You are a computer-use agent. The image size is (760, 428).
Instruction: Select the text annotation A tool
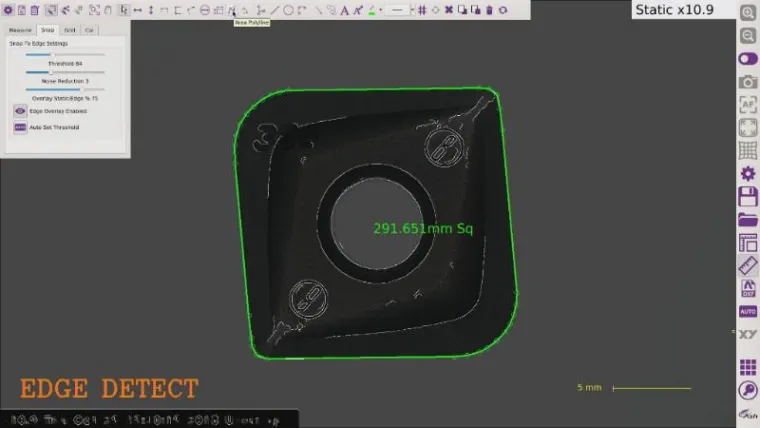[345, 10]
